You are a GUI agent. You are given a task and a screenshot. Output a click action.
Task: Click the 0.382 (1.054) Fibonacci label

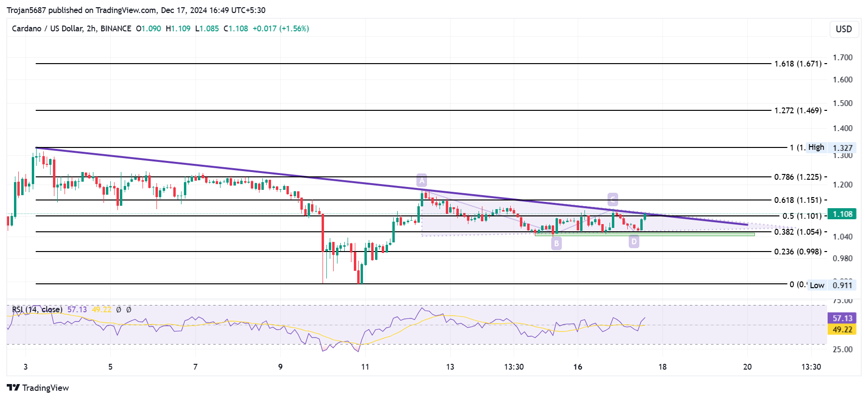(798, 232)
